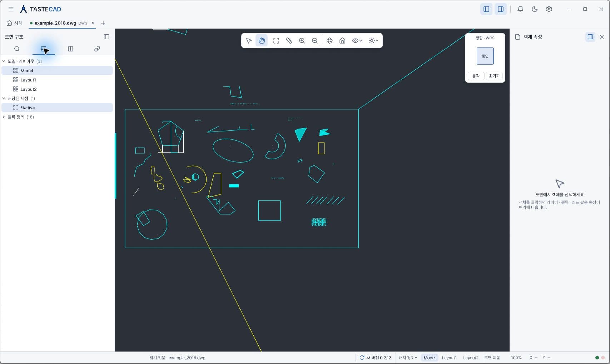610x364 pixels.
Task: Select the arrow selection tool
Action: 249,41
